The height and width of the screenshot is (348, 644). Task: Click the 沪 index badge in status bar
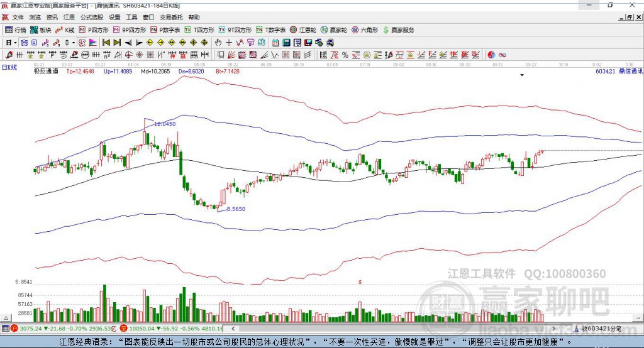14,329
